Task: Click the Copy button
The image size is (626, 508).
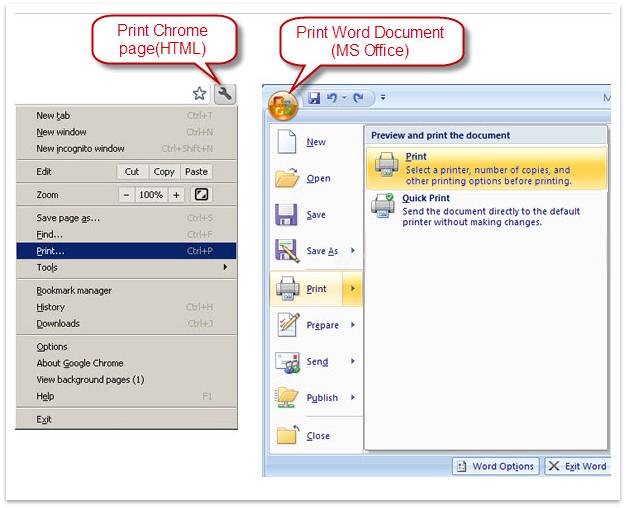Action: tap(164, 172)
